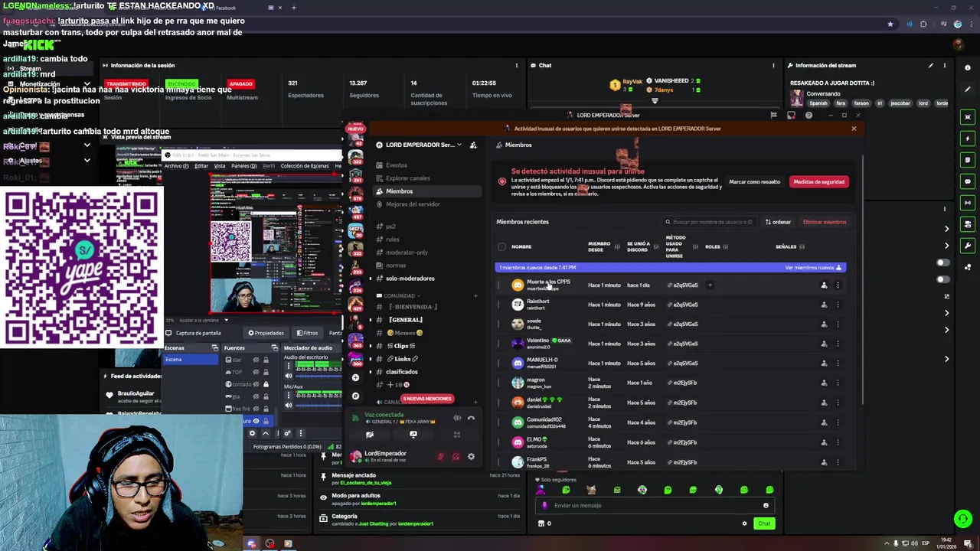The height and width of the screenshot is (551, 980).
Task: Open Discord user settings gear next to LordEmperador
Action: point(471,457)
